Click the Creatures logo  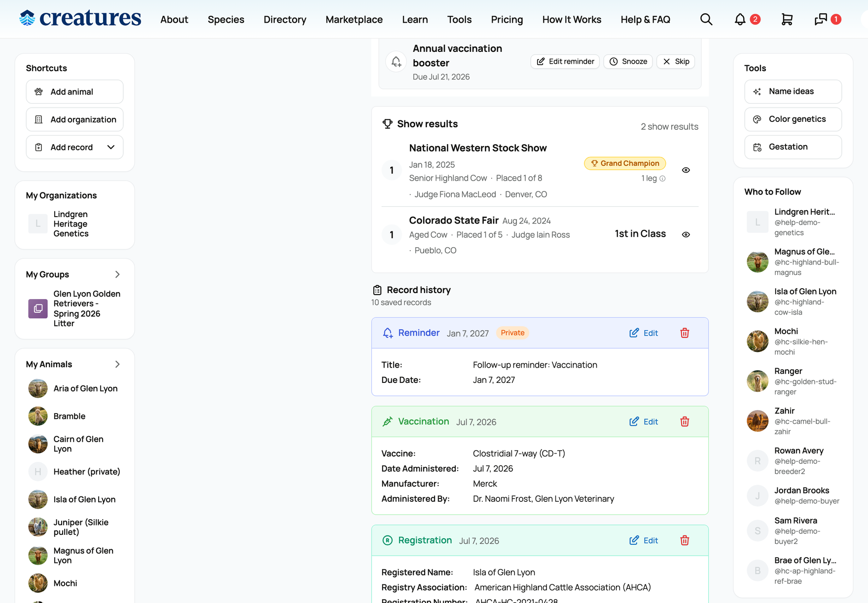click(x=80, y=18)
